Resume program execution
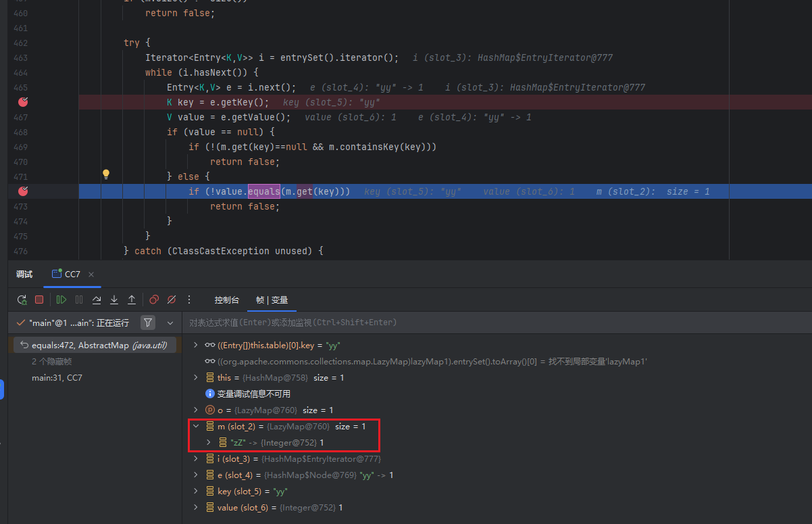812x524 pixels. 61,300
